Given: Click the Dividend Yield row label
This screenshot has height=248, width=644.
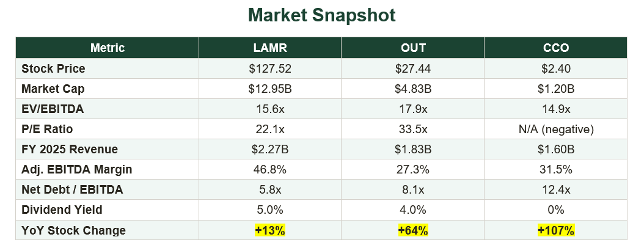Looking at the screenshot, I should (62, 210).
